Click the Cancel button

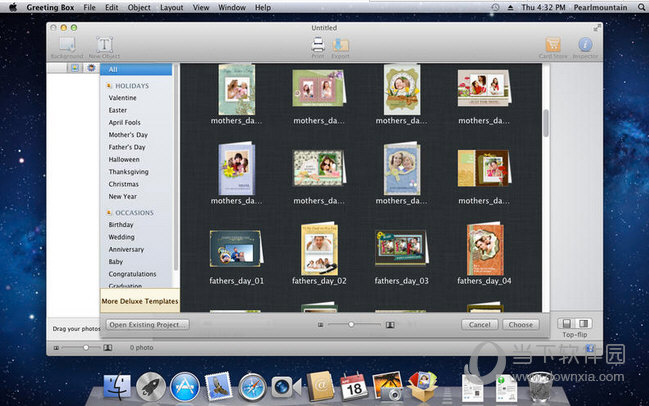coord(480,325)
